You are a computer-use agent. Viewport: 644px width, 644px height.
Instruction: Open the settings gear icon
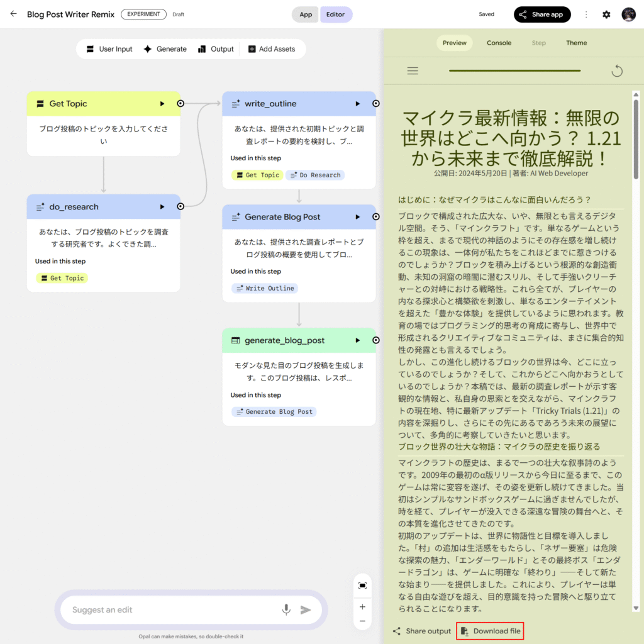tap(606, 14)
